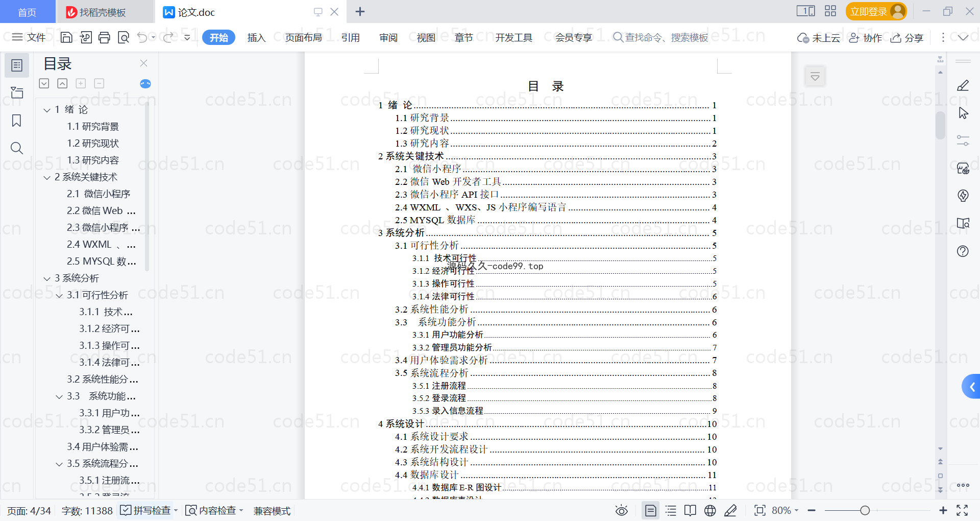The width and height of the screenshot is (980, 521).
Task: Click the zoom out minus button
Action: (x=812, y=510)
